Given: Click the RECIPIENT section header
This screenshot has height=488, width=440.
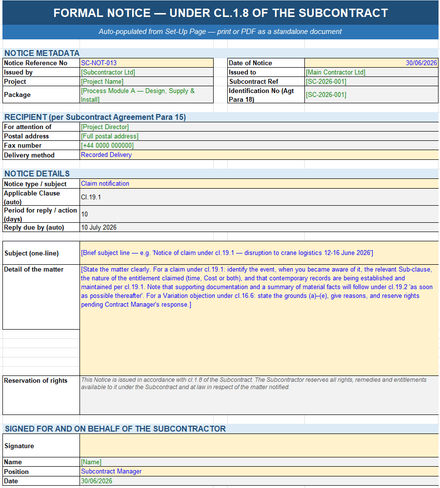Looking at the screenshot, I should point(220,117).
